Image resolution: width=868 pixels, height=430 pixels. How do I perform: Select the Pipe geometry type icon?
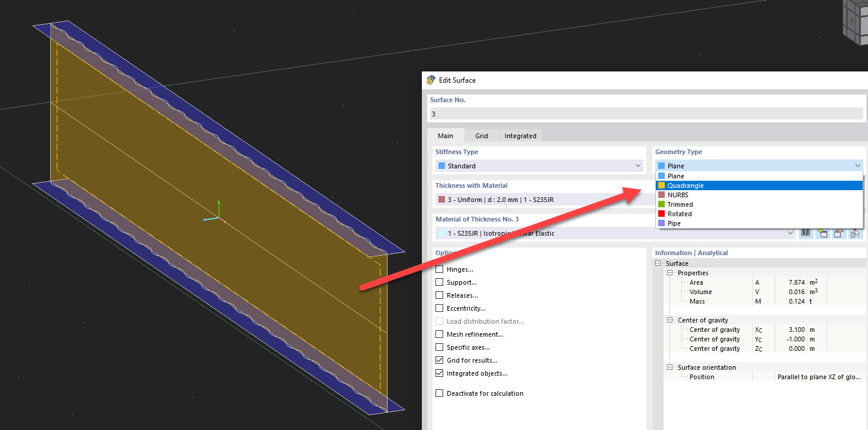click(x=661, y=223)
